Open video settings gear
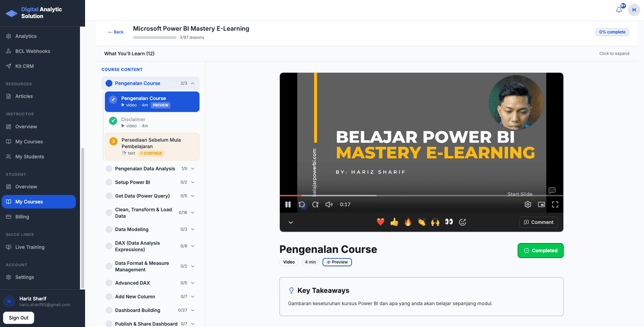Image resolution: width=644 pixels, height=327 pixels. (528, 204)
